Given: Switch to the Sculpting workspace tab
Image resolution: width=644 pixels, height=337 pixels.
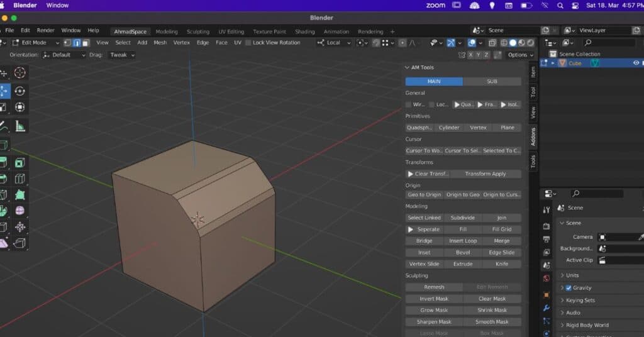Looking at the screenshot, I should (x=197, y=31).
